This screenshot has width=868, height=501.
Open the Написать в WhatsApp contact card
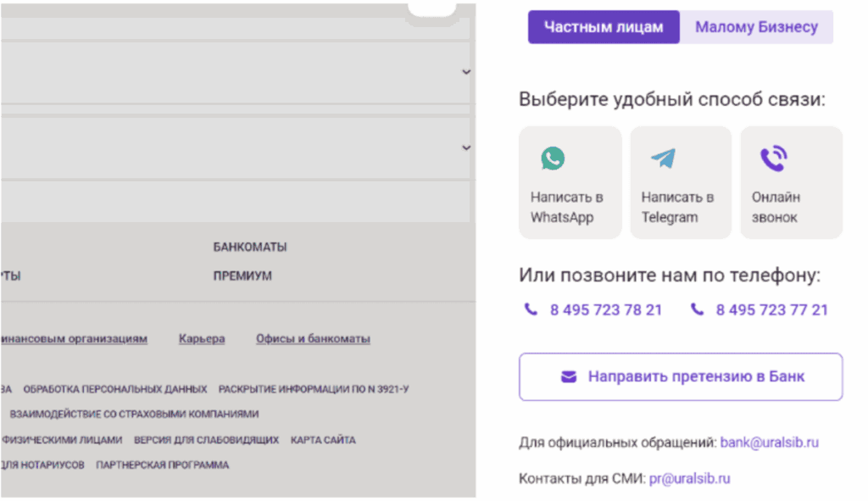pos(570,182)
